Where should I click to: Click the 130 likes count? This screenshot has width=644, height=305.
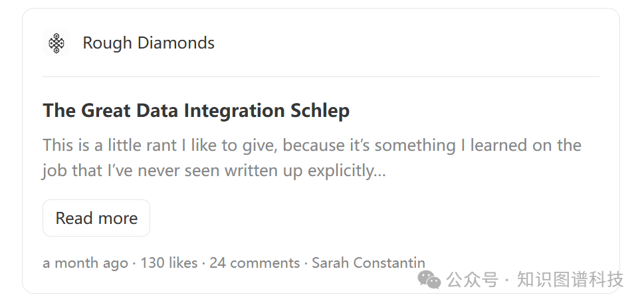[x=169, y=262]
